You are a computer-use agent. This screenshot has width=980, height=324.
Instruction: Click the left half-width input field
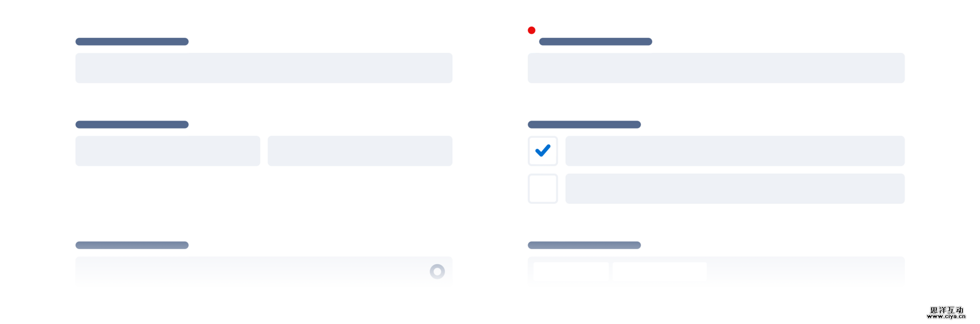pos(168,151)
